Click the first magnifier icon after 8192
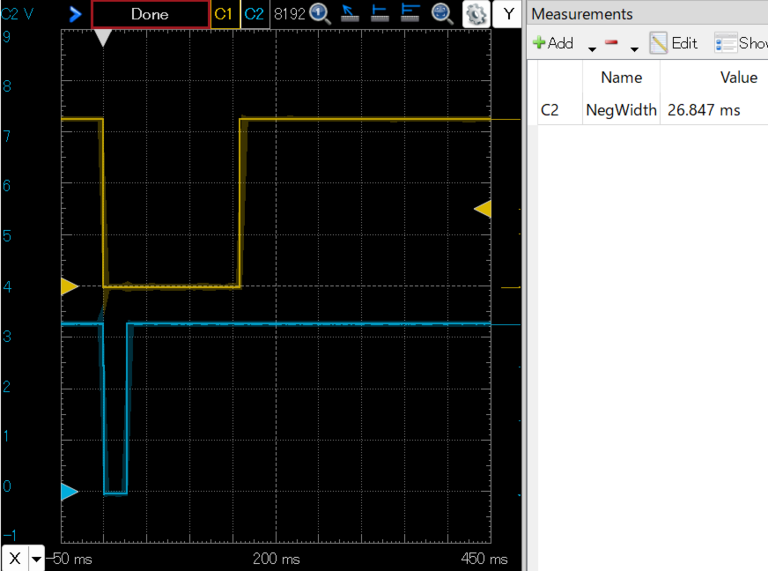The image size is (768, 571). tap(320, 14)
